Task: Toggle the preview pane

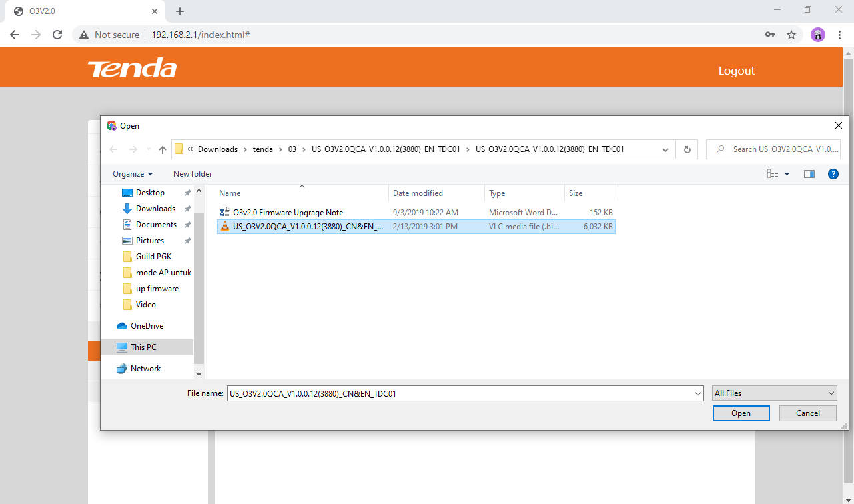Action: tap(809, 174)
